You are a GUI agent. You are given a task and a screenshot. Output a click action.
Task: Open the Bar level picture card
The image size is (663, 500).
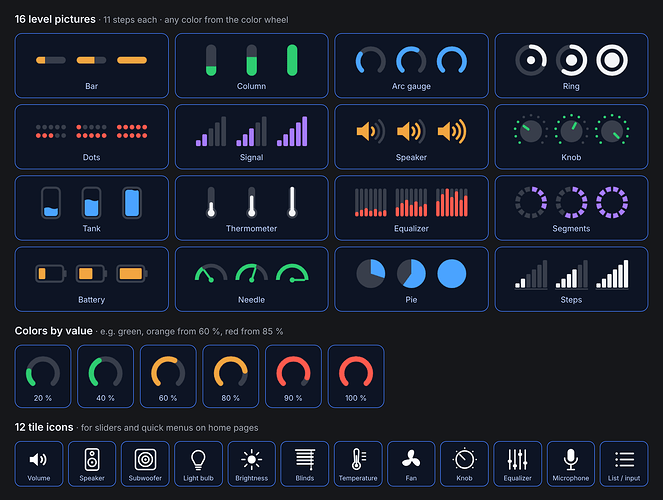pos(92,66)
